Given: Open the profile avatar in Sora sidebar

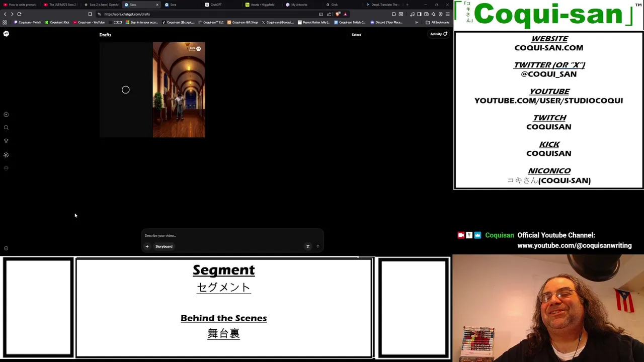Looking at the screenshot, I should point(6,168).
